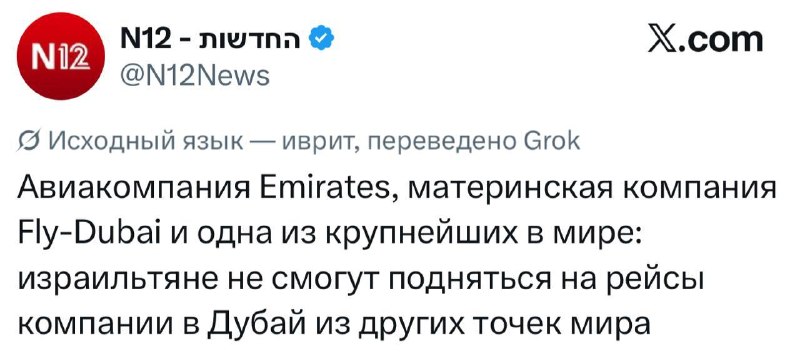Click the X logo in the watermark
This screenshot has height=362, width=800.
(x=662, y=40)
